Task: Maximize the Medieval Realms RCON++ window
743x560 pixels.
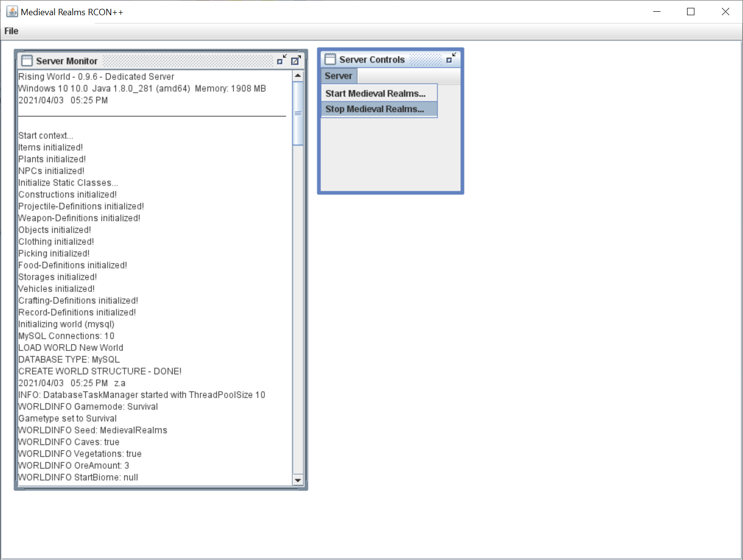Action: (x=690, y=12)
